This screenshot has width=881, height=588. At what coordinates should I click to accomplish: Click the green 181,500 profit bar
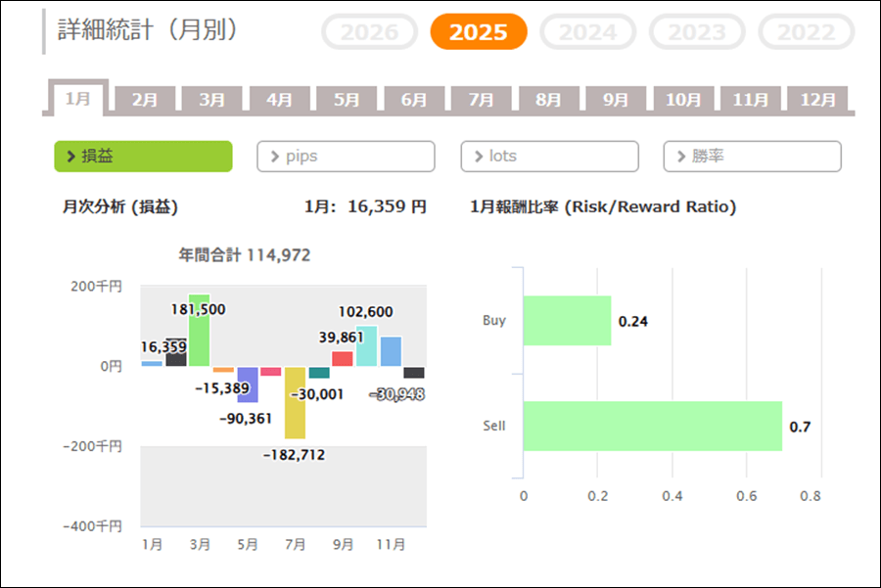click(199, 331)
